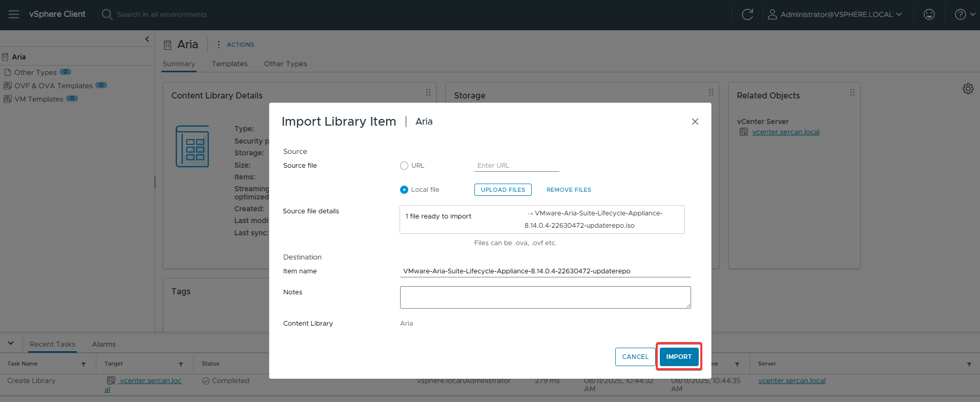Switch to the Recent Tasks tab
This screenshot has height=402, width=980.
click(52, 344)
